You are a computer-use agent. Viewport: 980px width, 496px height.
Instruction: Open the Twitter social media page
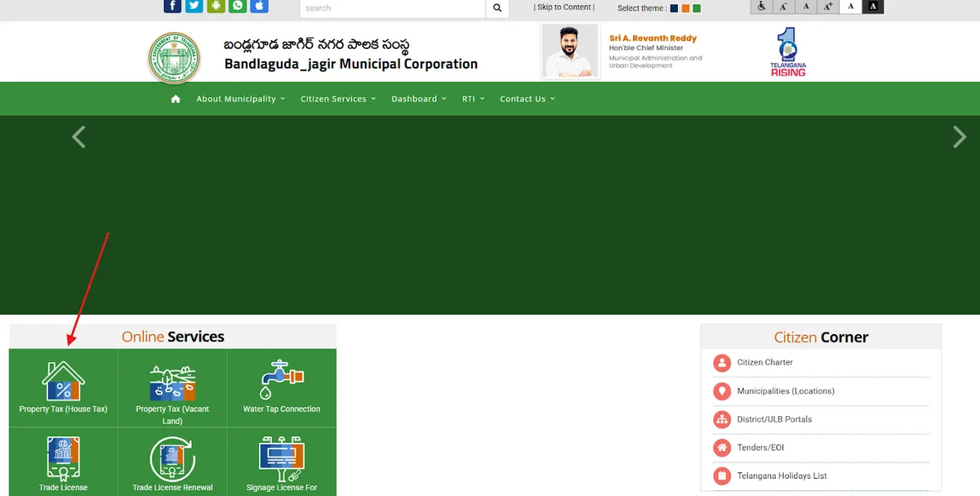[x=194, y=6]
